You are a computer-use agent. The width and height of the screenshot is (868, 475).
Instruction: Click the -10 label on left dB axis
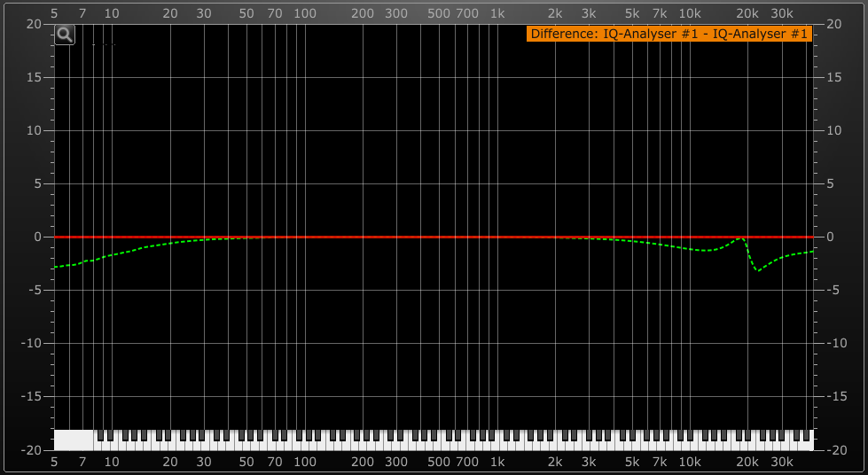33,344
